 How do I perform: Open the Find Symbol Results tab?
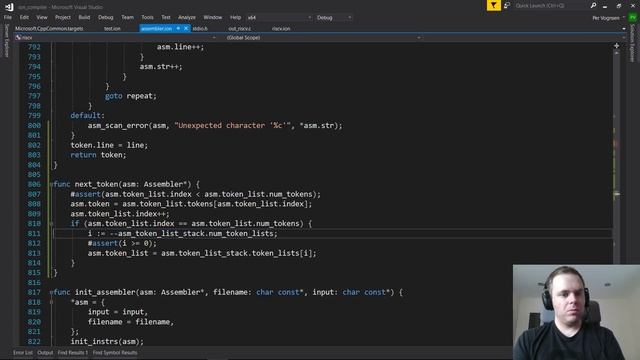(x=115, y=353)
